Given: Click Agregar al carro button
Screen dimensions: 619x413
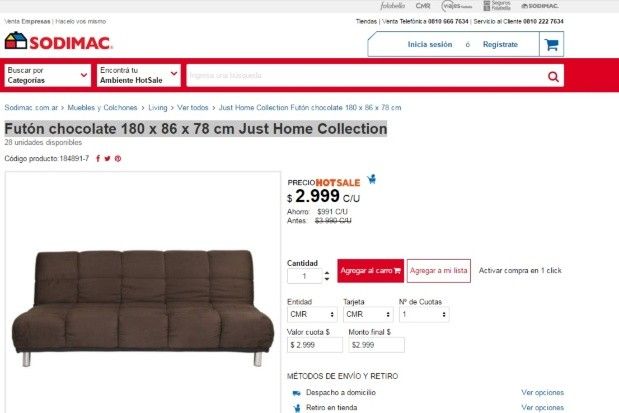Looking at the screenshot, I should pos(370,271).
